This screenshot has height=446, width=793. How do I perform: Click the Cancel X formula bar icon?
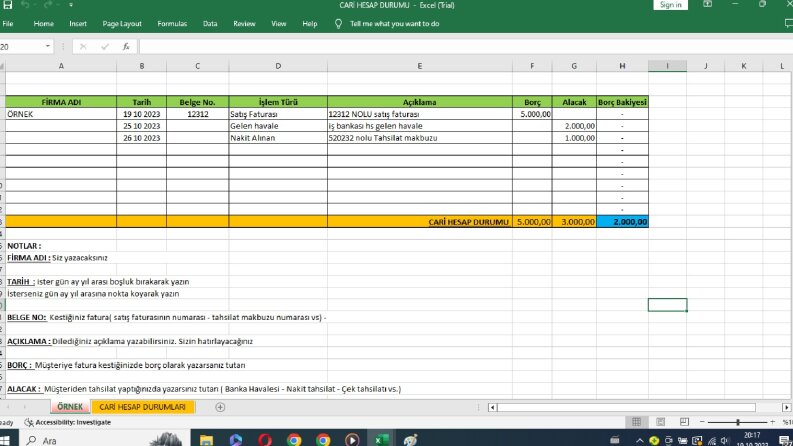click(x=83, y=47)
